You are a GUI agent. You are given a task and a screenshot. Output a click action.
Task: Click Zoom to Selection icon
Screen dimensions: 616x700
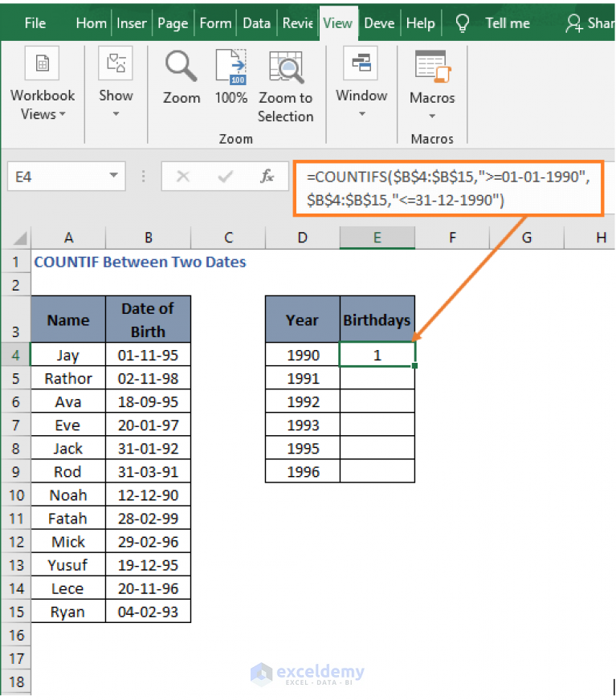[x=286, y=67]
